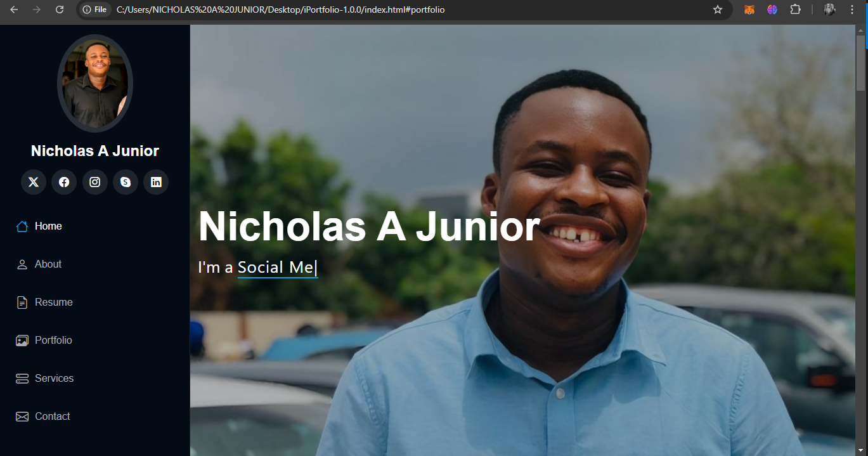Open the X (Twitter) social icon
The width and height of the screenshot is (868, 456).
coord(34,182)
